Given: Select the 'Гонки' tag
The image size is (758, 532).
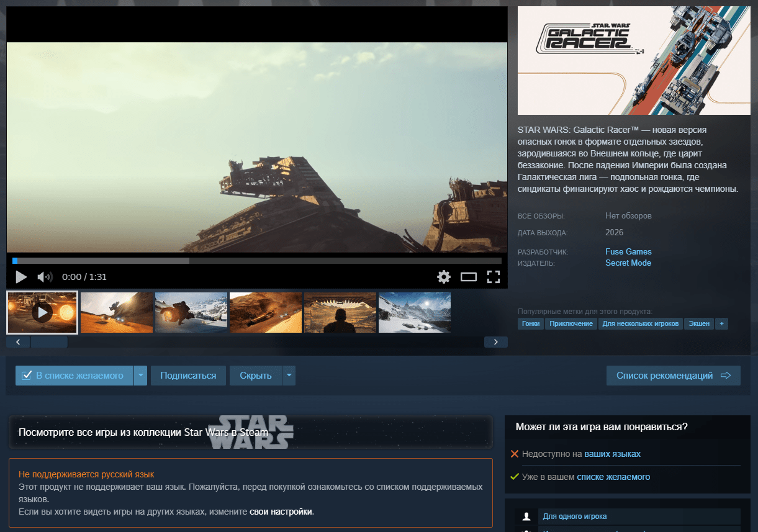Looking at the screenshot, I should 531,324.
